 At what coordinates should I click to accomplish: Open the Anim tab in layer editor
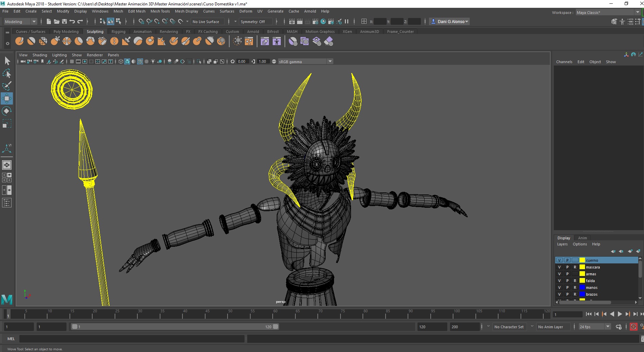tap(582, 238)
